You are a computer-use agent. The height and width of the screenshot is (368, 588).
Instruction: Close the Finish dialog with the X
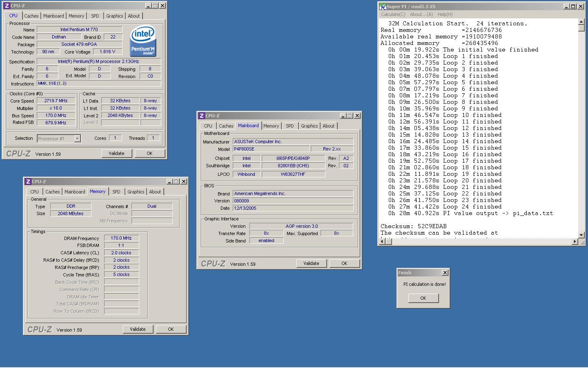point(445,272)
